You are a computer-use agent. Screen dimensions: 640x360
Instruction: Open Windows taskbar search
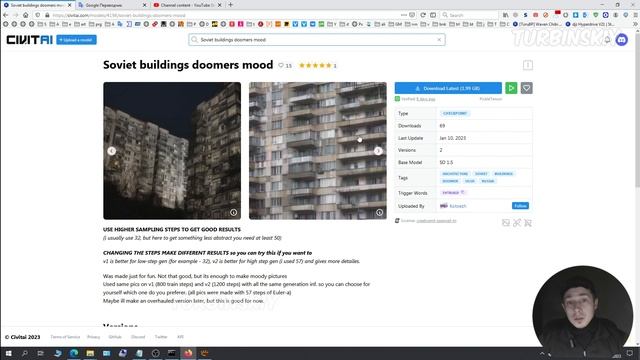pos(24,353)
